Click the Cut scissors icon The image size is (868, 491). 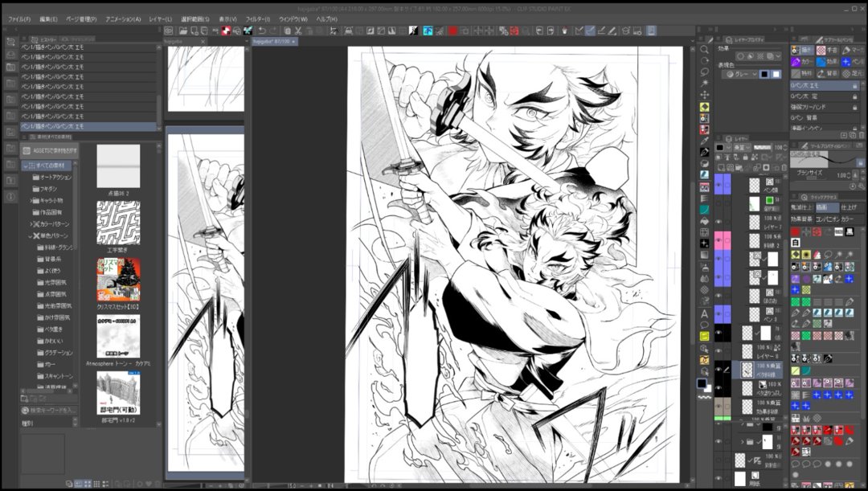298,31
